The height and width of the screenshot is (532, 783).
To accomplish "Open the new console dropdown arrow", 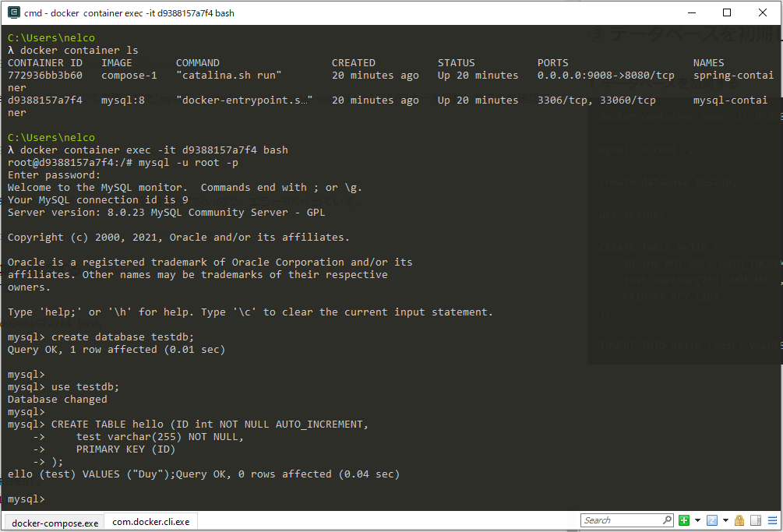I will click(x=697, y=520).
